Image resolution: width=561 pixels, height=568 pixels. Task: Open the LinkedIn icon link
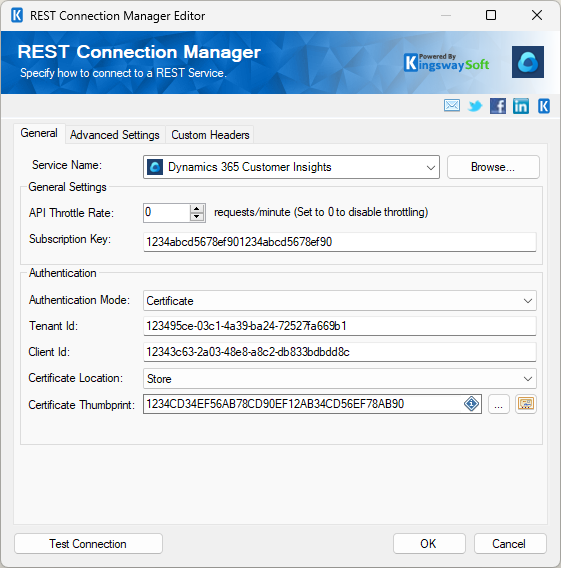coord(521,106)
